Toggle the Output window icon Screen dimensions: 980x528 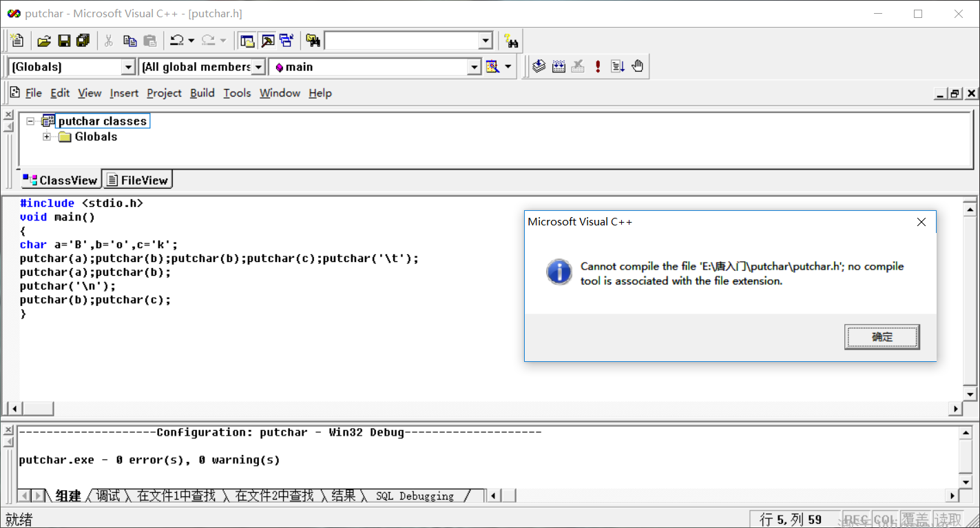pos(267,41)
